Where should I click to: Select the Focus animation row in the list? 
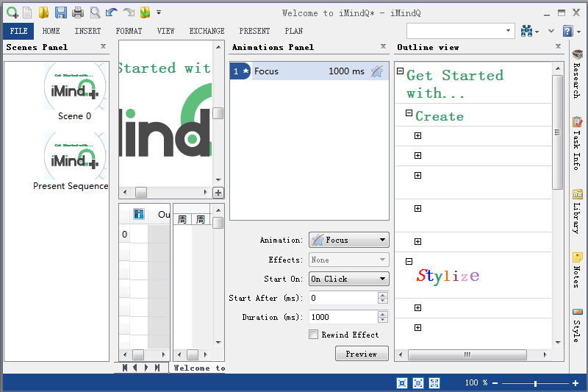coord(309,71)
